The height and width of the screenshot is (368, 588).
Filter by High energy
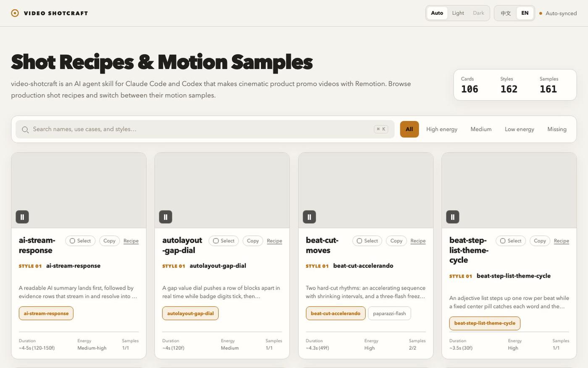click(x=441, y=129)
